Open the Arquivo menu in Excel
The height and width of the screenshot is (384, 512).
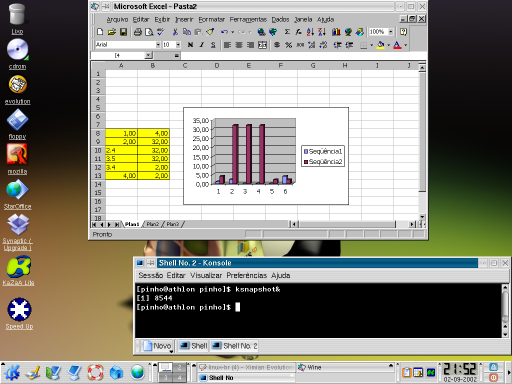pos(117,19)
